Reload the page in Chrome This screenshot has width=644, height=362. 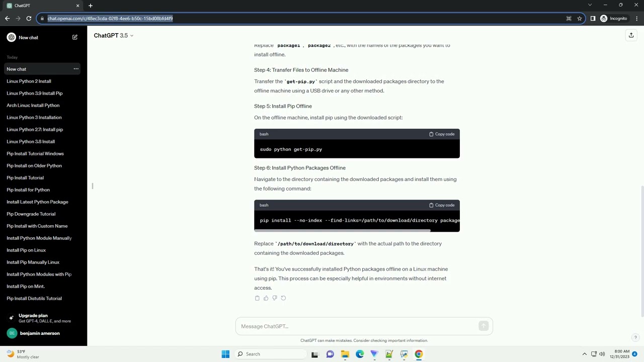click(29, 19)
